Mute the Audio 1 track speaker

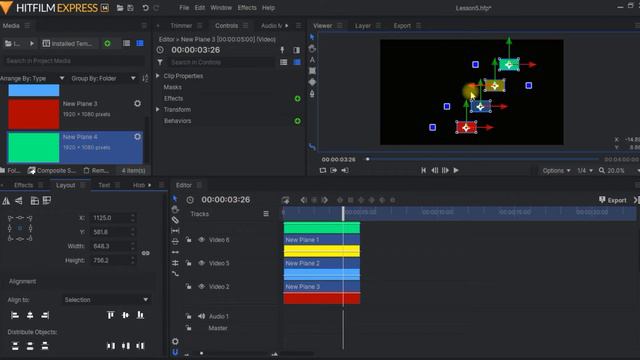click(x=201, y=316)
